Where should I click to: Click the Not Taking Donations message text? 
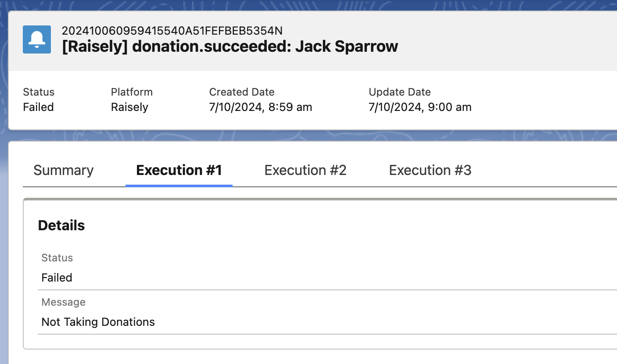98,322
